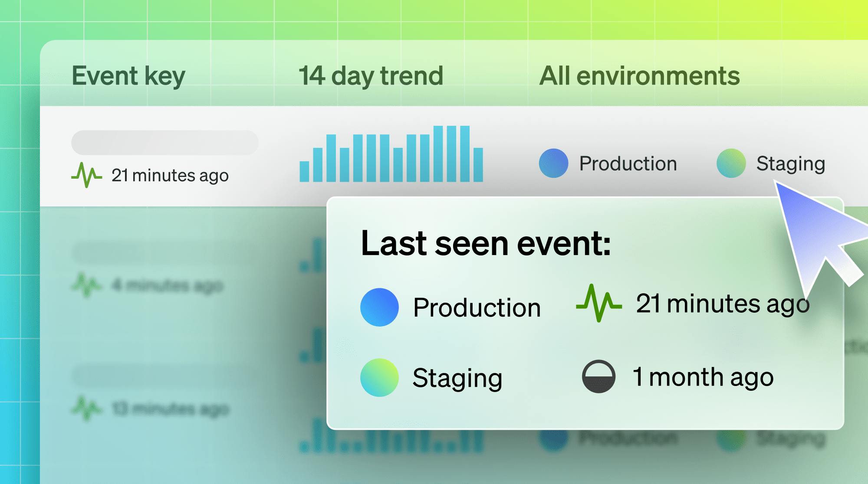Click the pulse icon beside first row timestamp
868x484 pixels.
[86, 175]
